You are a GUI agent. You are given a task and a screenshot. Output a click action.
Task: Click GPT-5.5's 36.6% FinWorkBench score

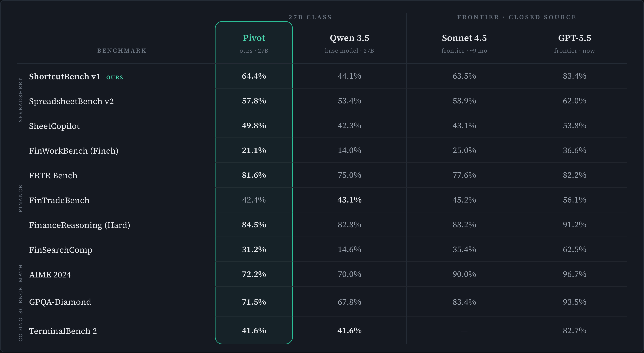574,150
